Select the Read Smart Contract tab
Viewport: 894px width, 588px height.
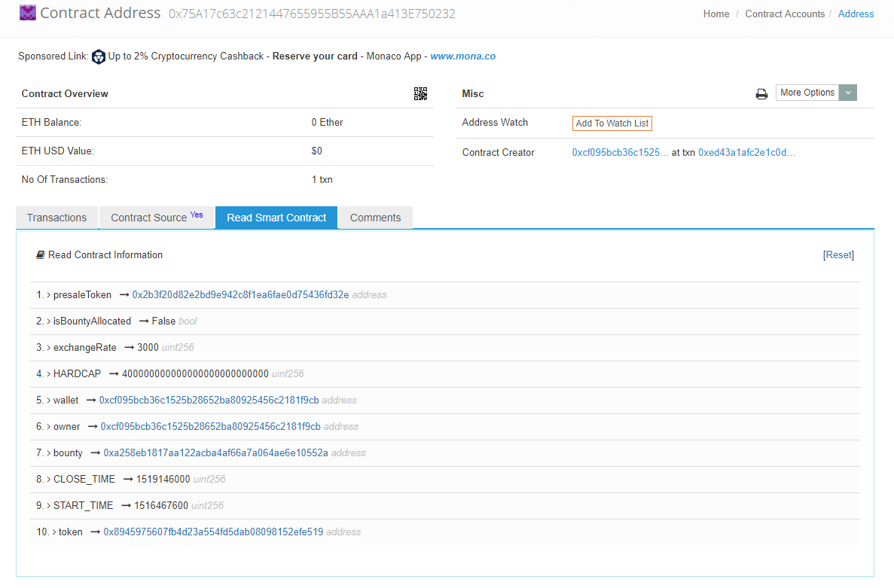click(276, 218)
